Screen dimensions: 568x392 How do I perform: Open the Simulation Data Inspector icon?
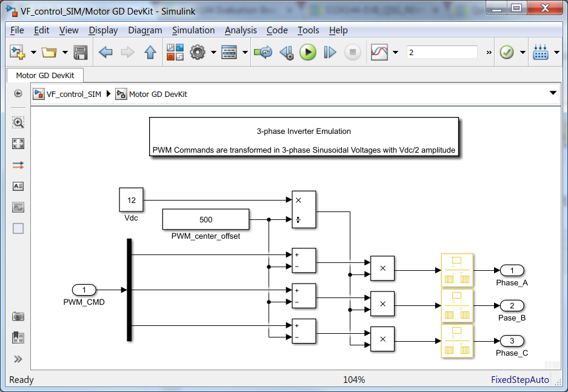(x=379, y=52)
